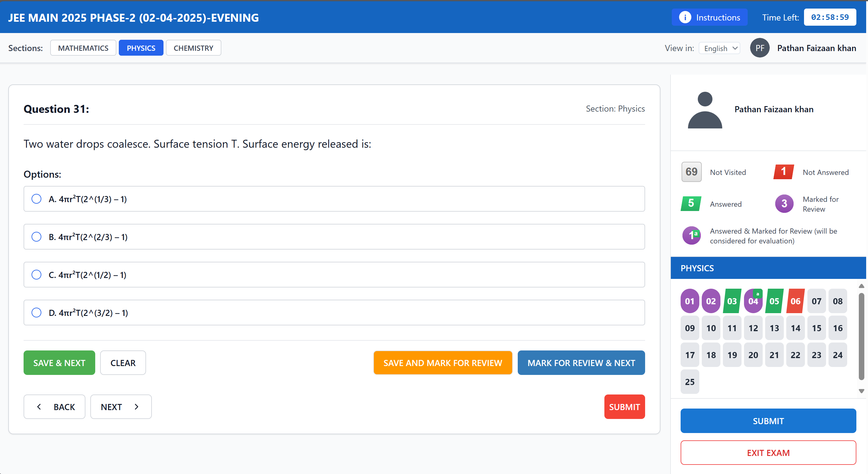
Task: Switch to the MATHEMATICS section tab
Action: (x=83, y=48)
